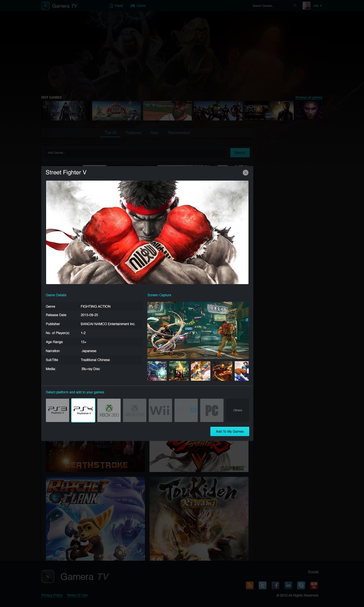Select the first small screen capture thumbnail
This screenshot has height=607, width=364.
(x=157, y=371)
